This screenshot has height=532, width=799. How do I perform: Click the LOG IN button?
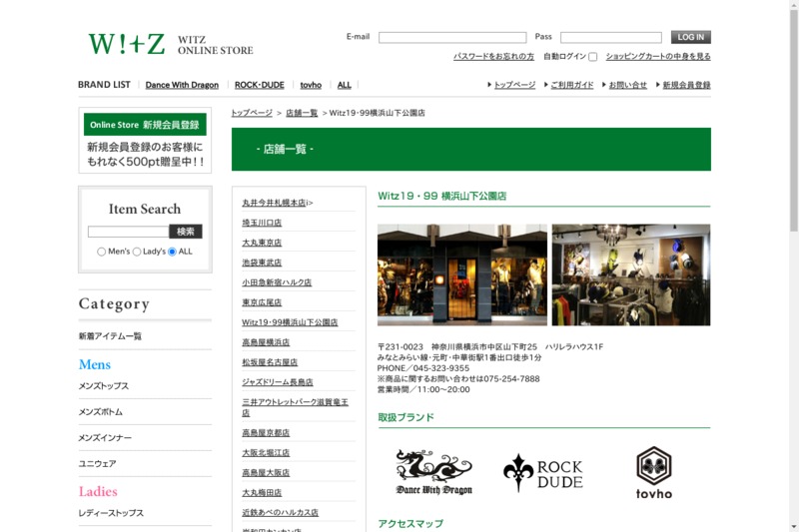[690, 37]
